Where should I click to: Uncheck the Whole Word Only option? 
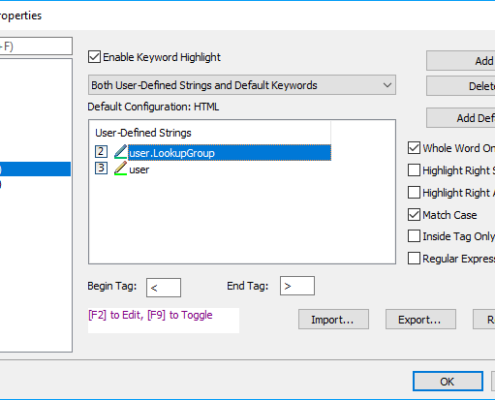coord(414,148)
